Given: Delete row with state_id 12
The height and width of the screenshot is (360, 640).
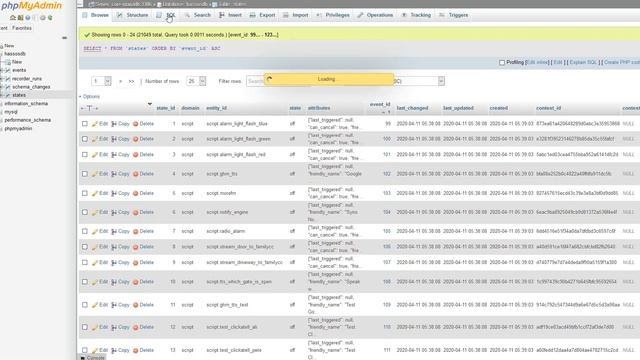Looking at the screenshot, I should coord(143,327).
